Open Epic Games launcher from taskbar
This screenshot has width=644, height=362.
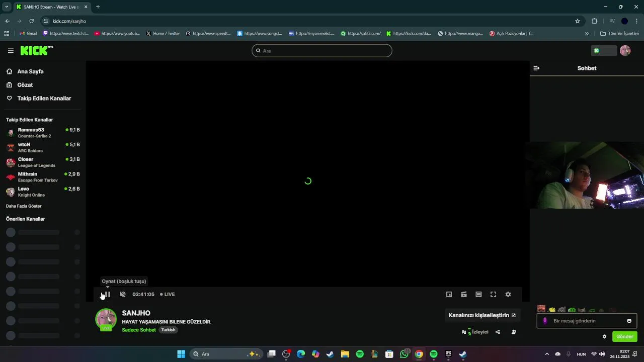(448, 354)
